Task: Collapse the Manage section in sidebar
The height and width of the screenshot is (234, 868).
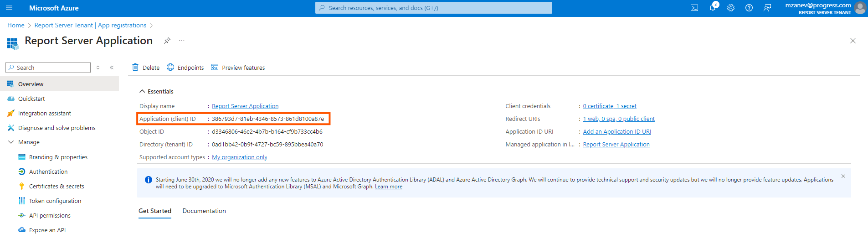Action: coord(11,142)
